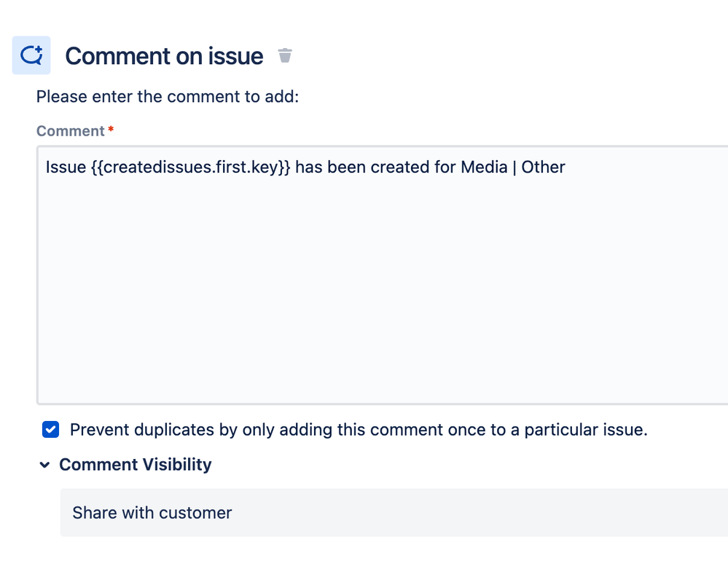Image resolution: width=728 pixels, height=566 pixels.
Task: Collapse Comment Visibility using the chevron
Action: click(x=44, y=465)
